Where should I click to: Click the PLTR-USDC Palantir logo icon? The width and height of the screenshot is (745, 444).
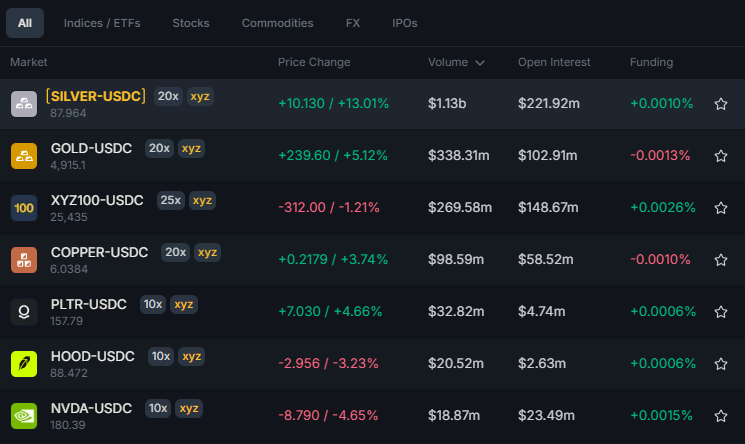pos(24,312)
